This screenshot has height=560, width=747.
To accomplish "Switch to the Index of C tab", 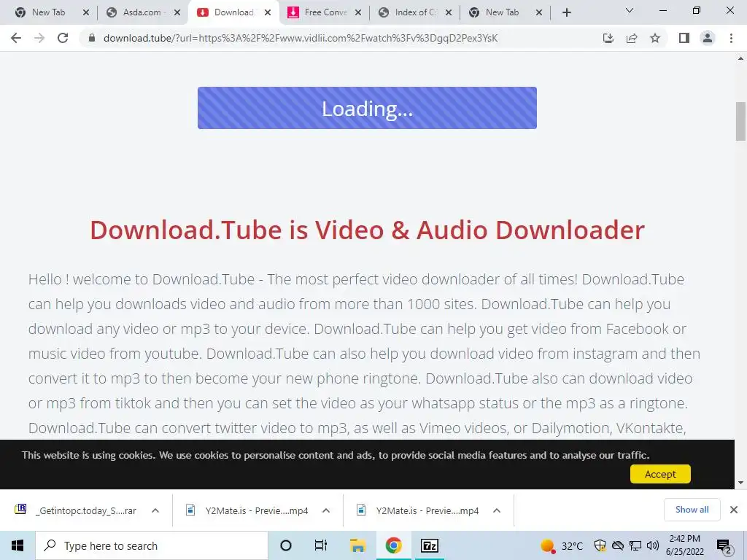I will click(415, 12).
